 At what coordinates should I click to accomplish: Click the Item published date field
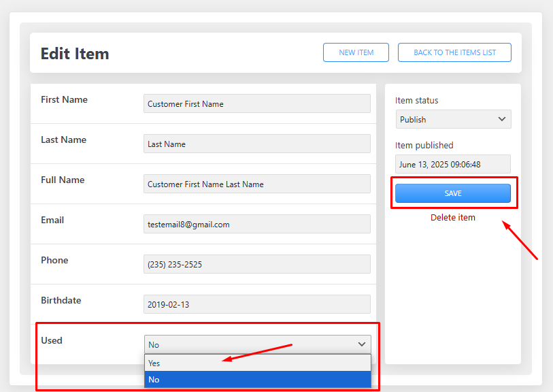(452, 165)
